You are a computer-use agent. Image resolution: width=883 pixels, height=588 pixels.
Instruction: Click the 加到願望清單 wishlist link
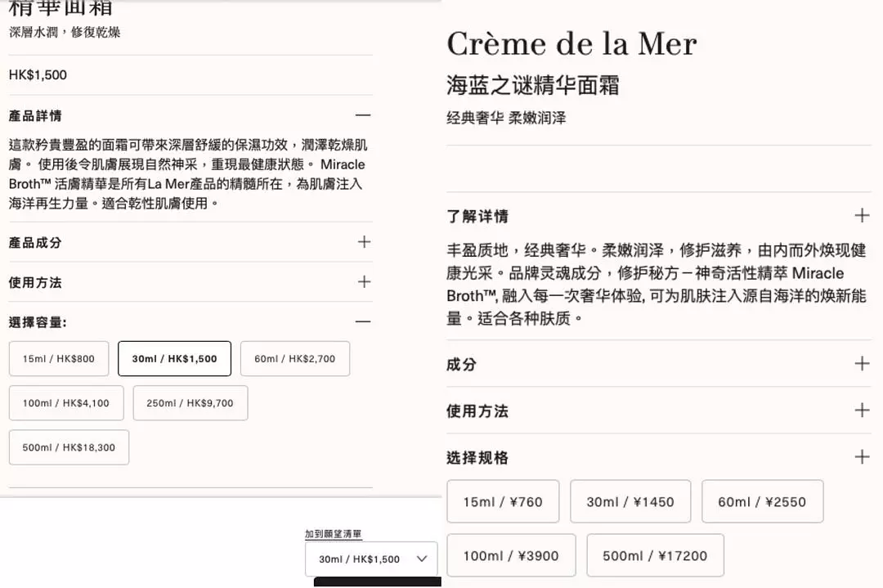pos(334,534)
